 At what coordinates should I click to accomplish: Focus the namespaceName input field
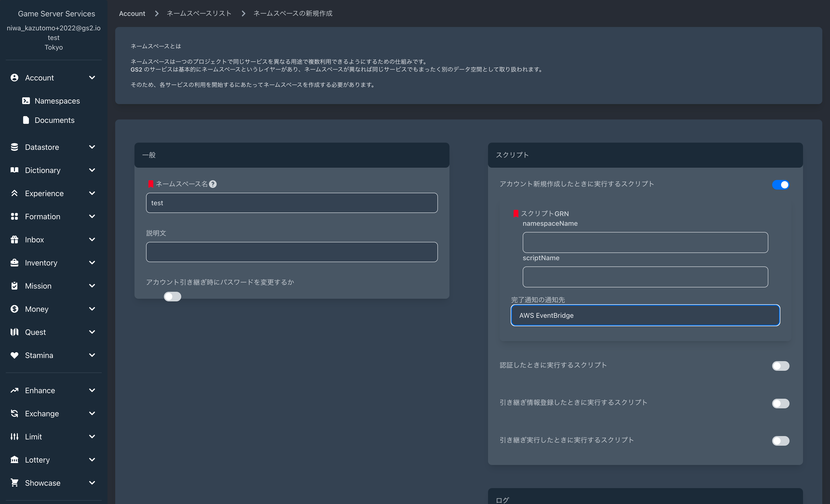(645, 242)
